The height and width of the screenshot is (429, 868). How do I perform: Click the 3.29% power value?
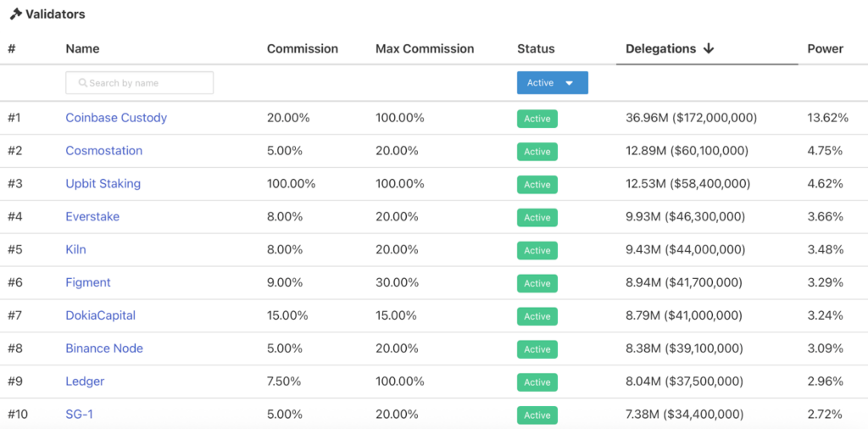[x=826, y=282]
